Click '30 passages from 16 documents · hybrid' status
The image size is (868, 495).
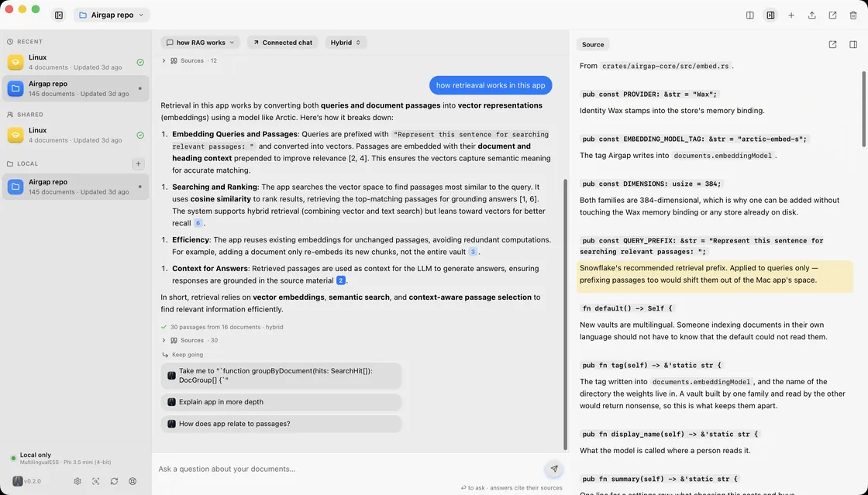pos(226,327)
